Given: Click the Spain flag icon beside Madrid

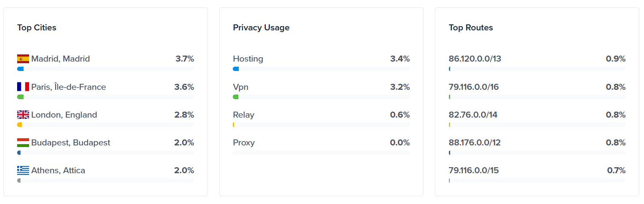Looking at the screenshot, I should 23,59.
